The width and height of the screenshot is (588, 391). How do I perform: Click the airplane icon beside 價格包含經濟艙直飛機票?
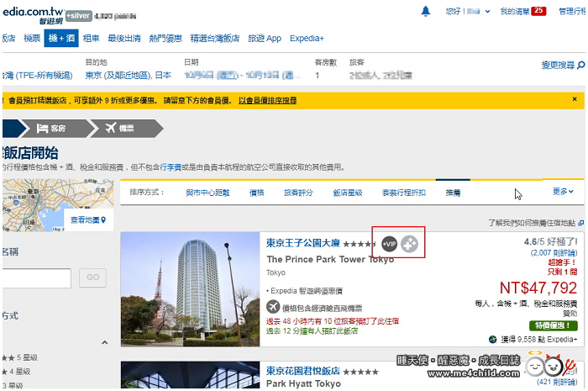pyautogui.click(x=273, y=307)
